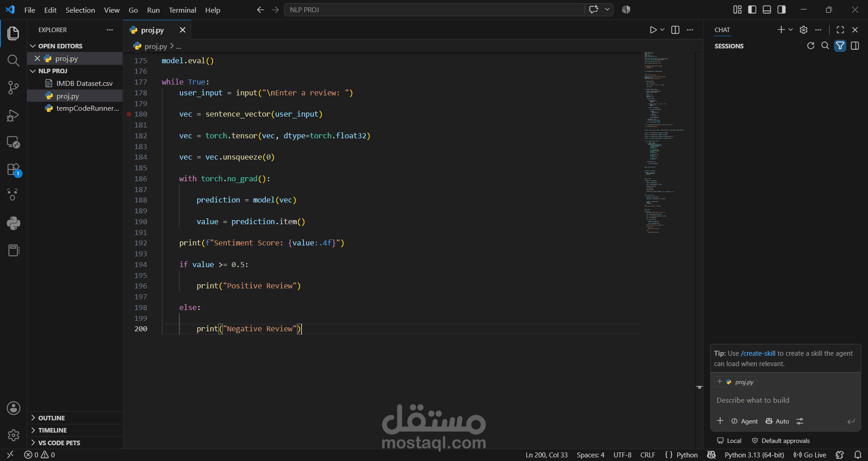Click the /create-skill link in tip
The height and width of the screenshot is (461, 868).
(x=758, y=353)
